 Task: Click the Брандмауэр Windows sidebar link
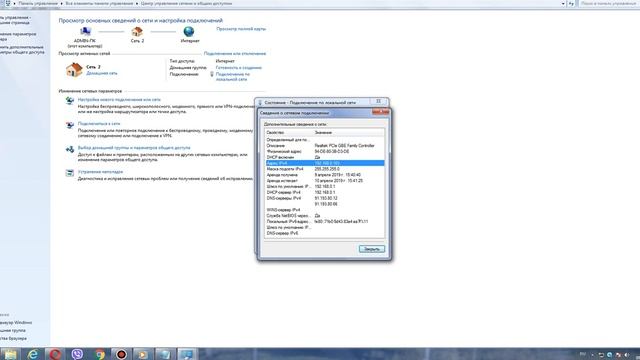pos(16,322)
